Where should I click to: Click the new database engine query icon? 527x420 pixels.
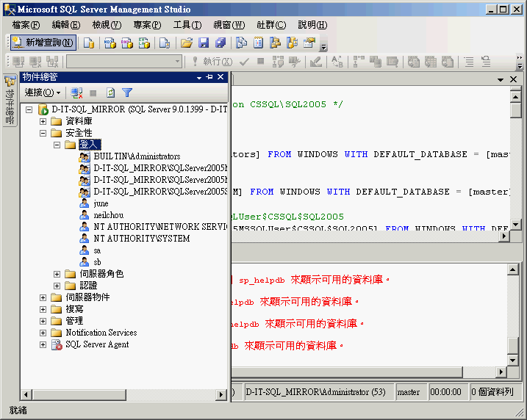click(89, 43)
